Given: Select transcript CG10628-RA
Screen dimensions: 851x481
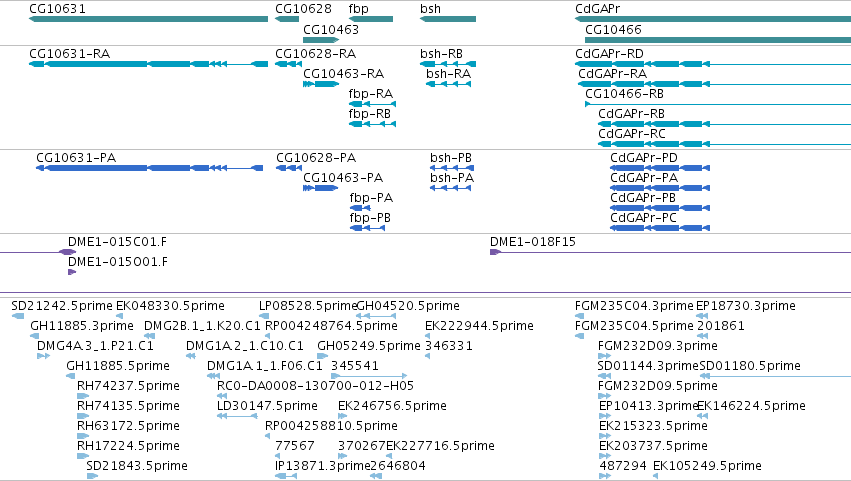Looking at the screenshot, I should coord(288,64).
